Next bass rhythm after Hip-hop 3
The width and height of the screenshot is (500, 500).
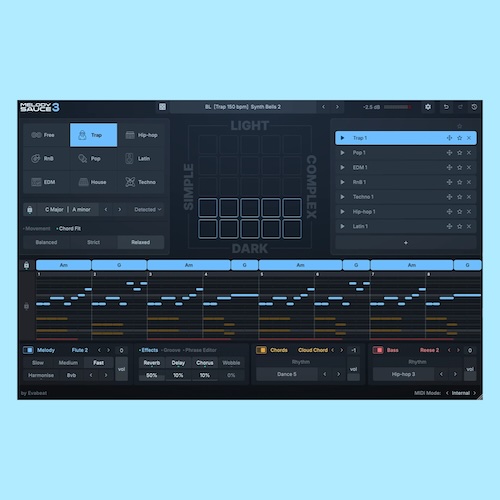point(455,374)
